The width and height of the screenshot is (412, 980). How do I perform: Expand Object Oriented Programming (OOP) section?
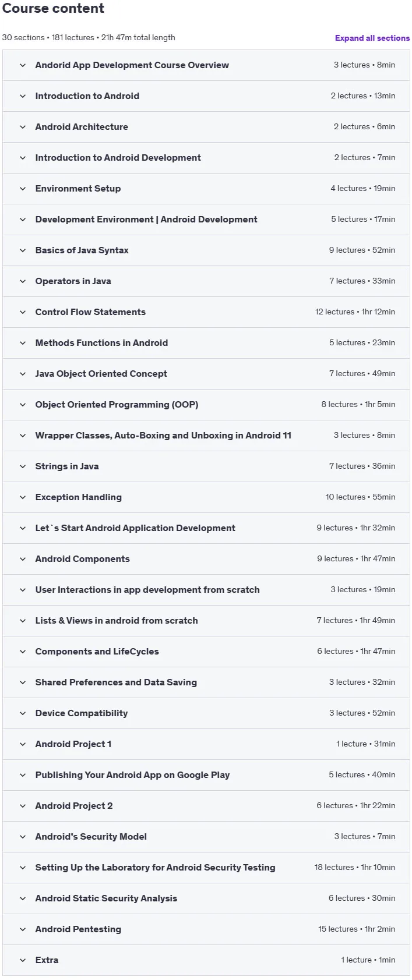tap(206, 405)
